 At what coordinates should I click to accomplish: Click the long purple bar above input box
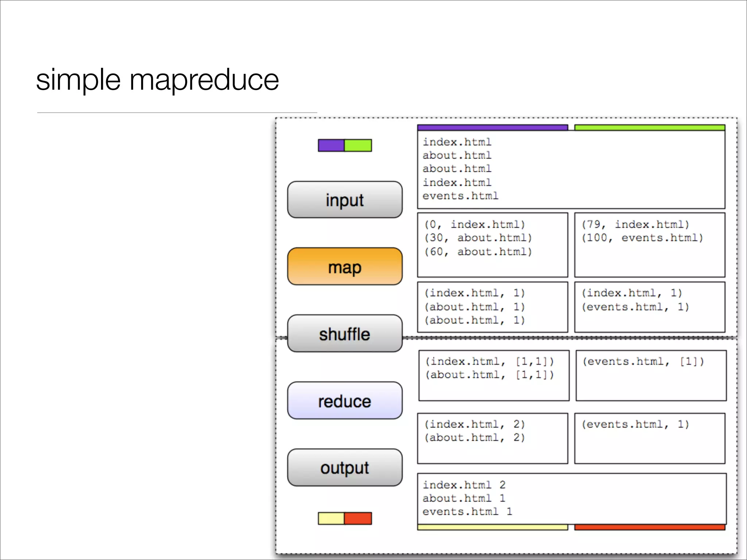(492, 128)
